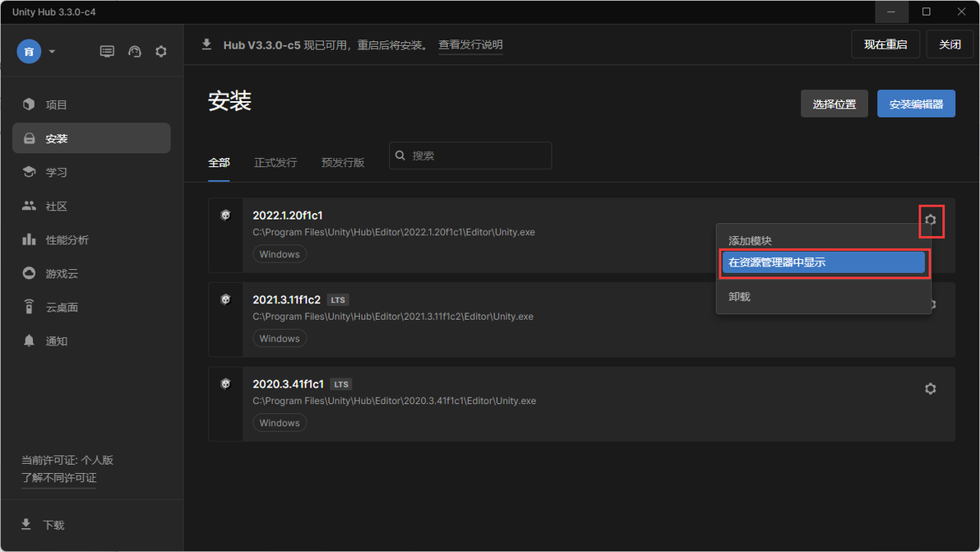Click Unity icon of 2022.1.20f1c1
The width and height of the screenshot is (980, 552).
[x=225, y=215]
